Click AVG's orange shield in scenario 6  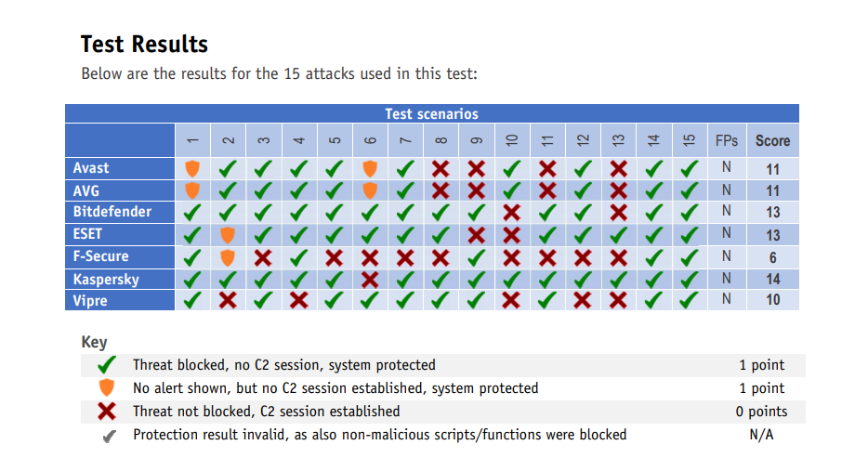pyautogui.click(x=370, y=190)
